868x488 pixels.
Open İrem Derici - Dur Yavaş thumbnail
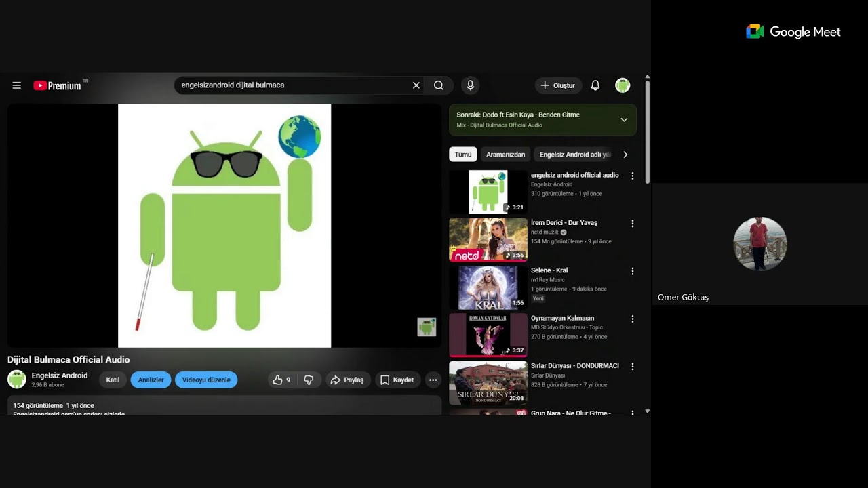click(x=488, y=239)
